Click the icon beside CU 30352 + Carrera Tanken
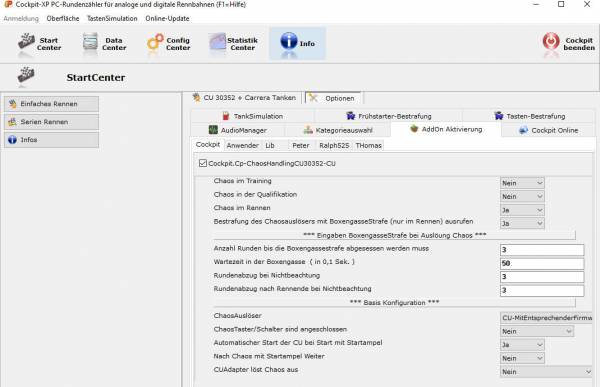The width and height of the screenshot is (600, 387). (x=197, y=97)
